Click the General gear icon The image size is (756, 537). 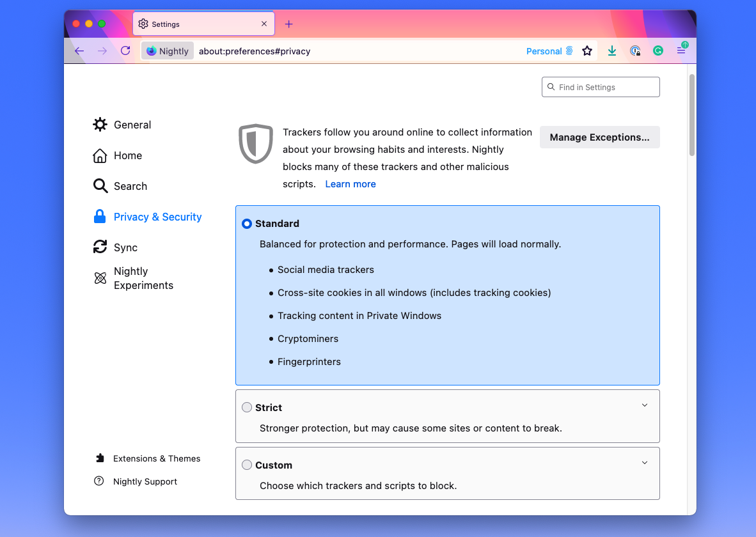[x=100, y=125]
